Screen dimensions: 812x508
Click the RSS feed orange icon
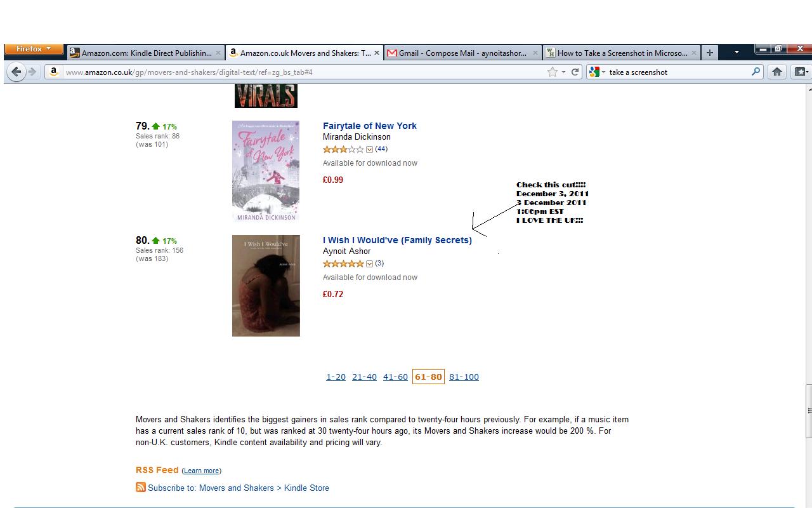[x=140, y=487]
